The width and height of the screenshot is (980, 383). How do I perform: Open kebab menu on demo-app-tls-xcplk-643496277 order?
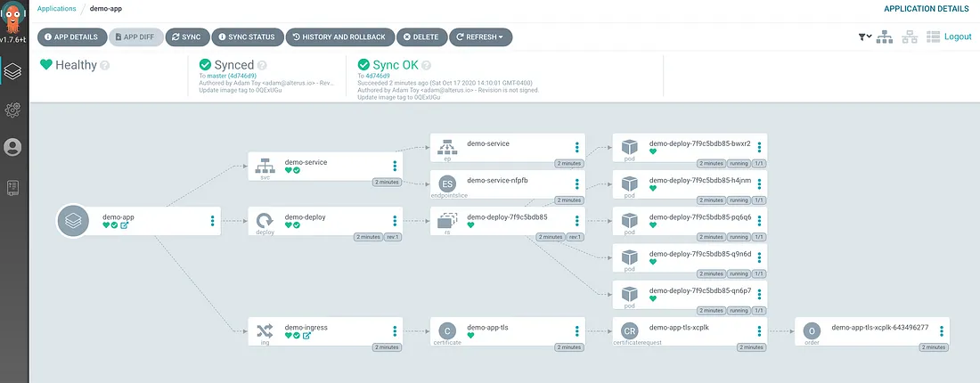(942, 330)
